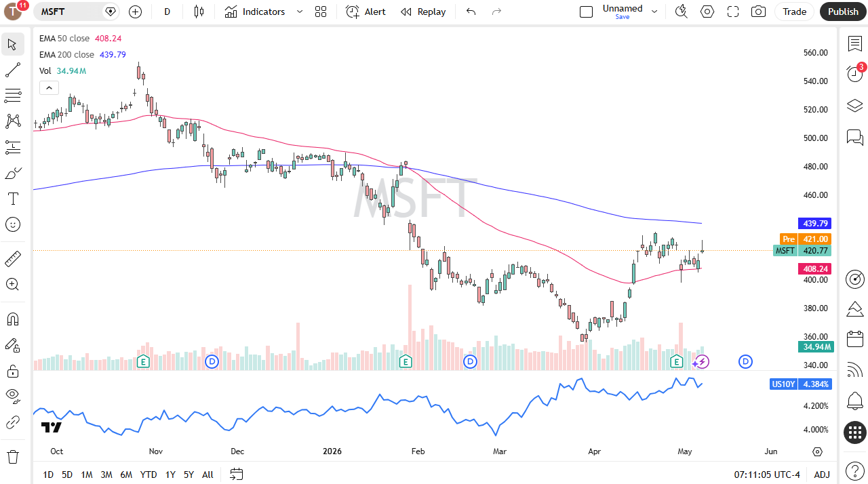Set time range to All
Viewport: 868px width, 484px height.
pyautogui.click(x=208, y=475)
